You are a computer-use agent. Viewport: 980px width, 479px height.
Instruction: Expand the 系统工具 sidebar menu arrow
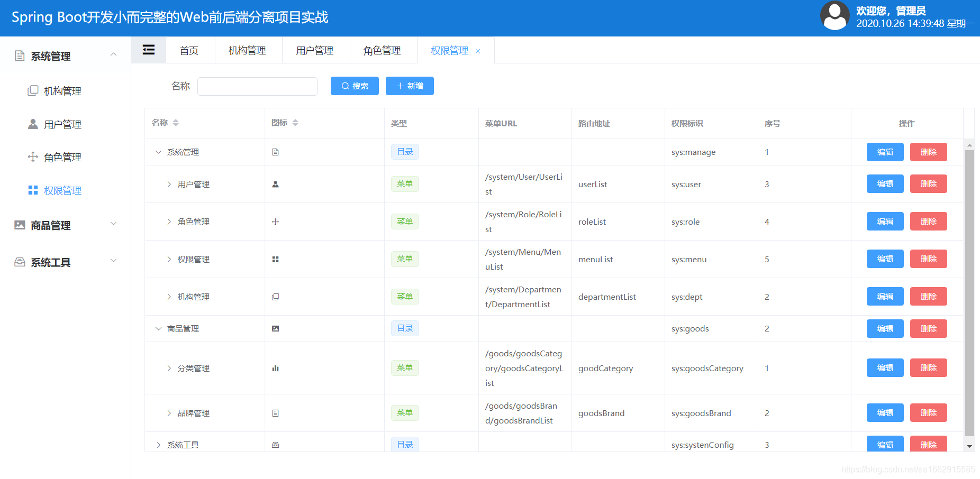[x=113, y=261]
